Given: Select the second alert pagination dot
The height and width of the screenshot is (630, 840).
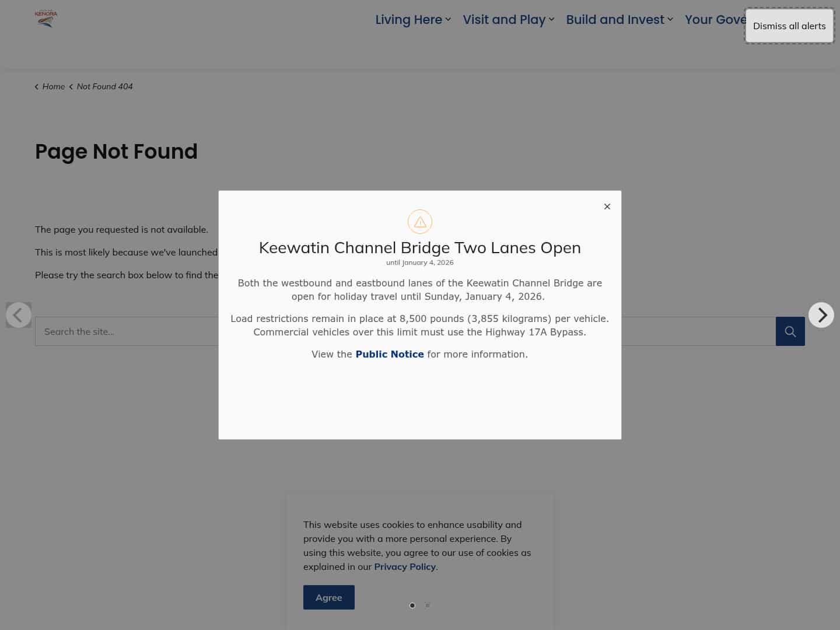Looking at the screenshot, I should pyautogui.click(x=428, y=605).
